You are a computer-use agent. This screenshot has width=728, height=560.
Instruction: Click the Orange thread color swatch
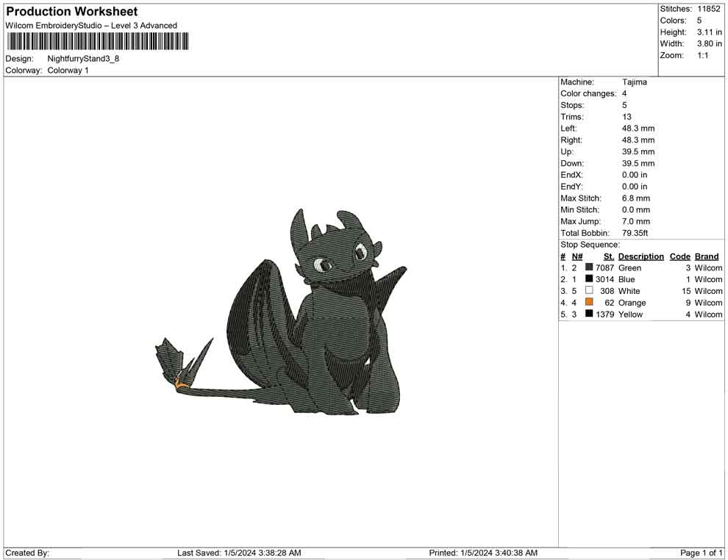(589, 302)
